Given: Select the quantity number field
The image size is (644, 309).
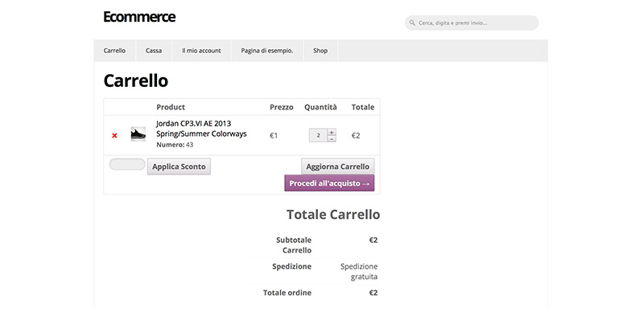Looking at the screenshot, I should click(x=318, y=135).
